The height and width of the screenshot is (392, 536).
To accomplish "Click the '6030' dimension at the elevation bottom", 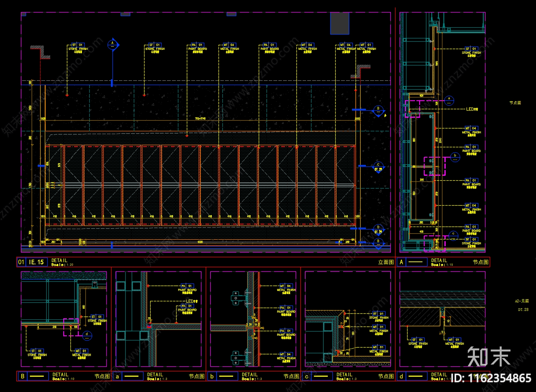I will point(200,242).
